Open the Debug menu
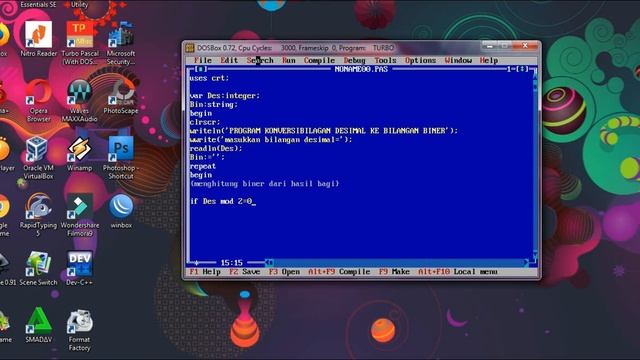 coord(355,60)
